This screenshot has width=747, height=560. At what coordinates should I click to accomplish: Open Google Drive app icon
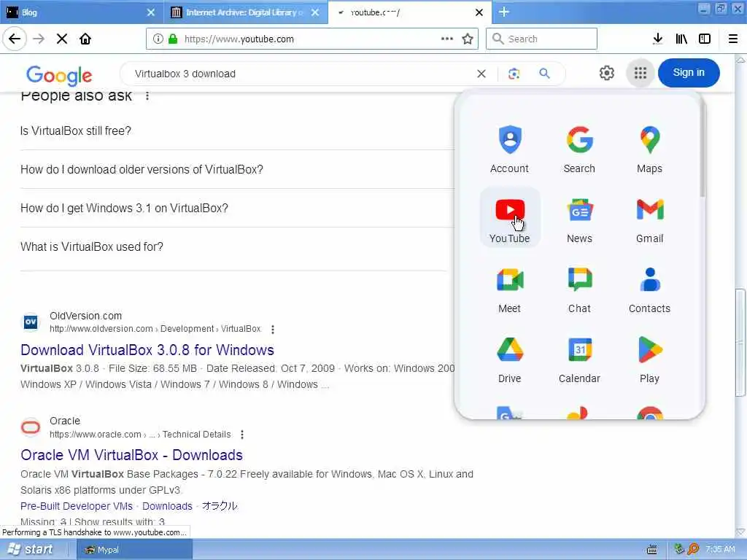[509, 359]
